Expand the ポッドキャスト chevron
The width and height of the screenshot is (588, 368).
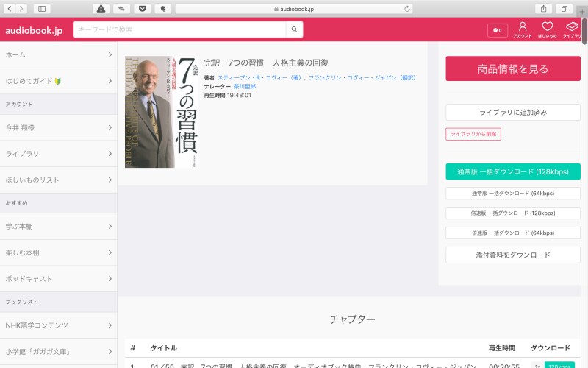(110, 279)
